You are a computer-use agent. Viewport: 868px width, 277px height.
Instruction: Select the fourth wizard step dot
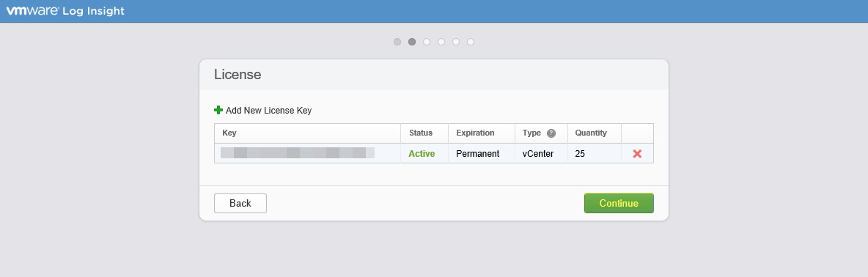click(441, 42)
